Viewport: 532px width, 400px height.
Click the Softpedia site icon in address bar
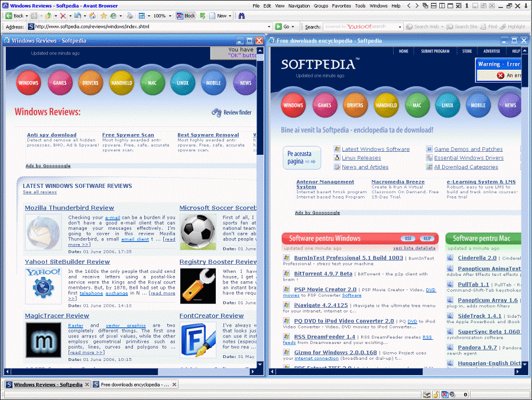[x=31, y=27]
